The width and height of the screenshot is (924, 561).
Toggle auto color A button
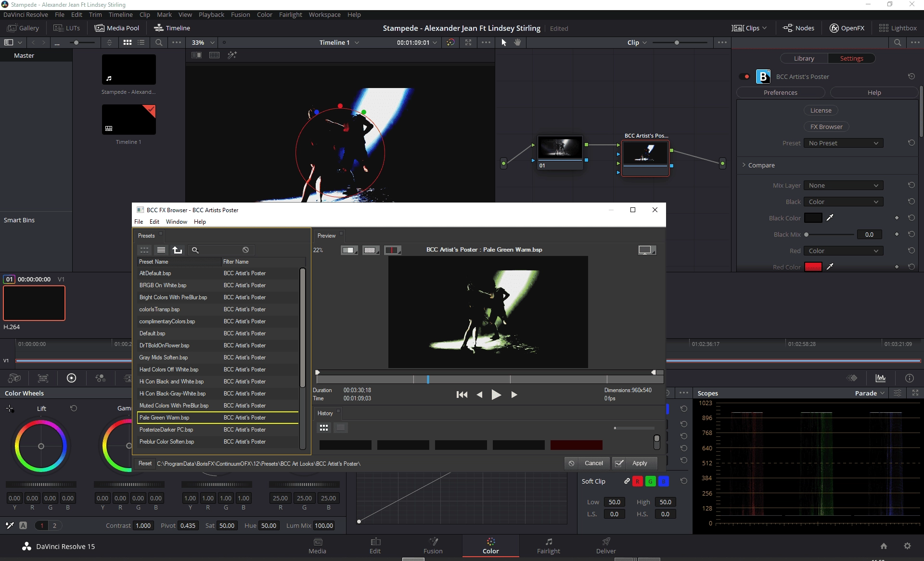(23, 525)
